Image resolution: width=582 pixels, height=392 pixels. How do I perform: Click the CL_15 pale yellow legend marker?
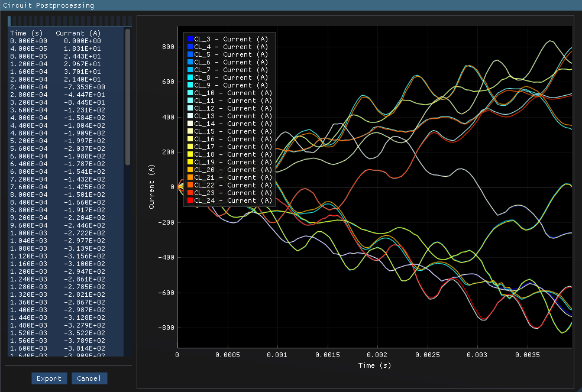click(190, 131)
